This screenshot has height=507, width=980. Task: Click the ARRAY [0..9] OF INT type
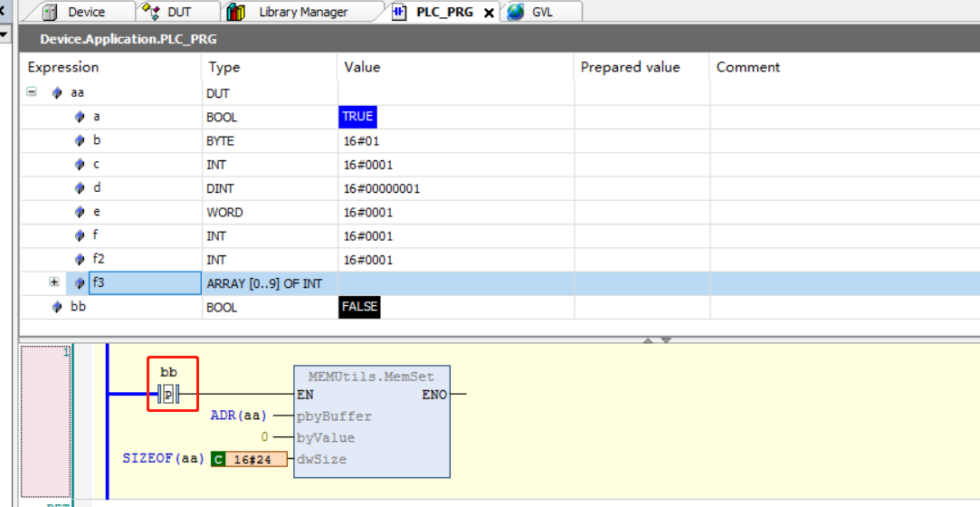(x=264, y=283)
